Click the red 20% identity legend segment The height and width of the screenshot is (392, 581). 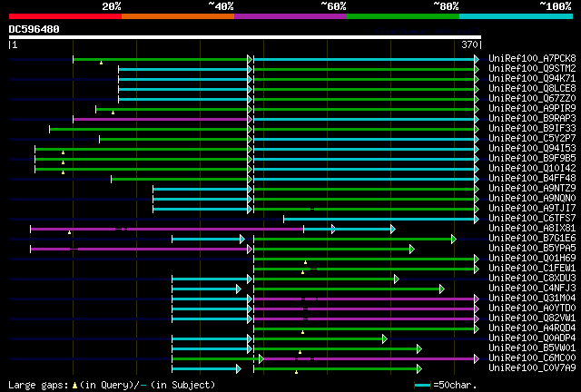tap(65, 16)
